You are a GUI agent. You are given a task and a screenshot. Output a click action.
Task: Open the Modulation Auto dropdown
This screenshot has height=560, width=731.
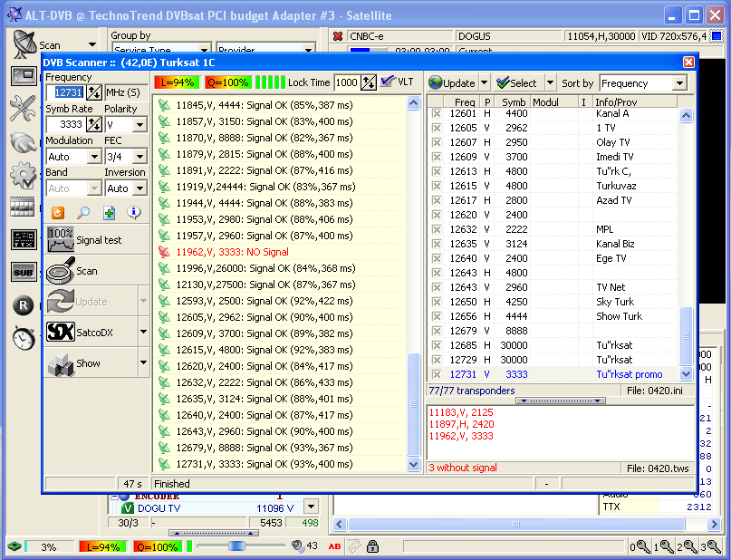coord(94,156)
